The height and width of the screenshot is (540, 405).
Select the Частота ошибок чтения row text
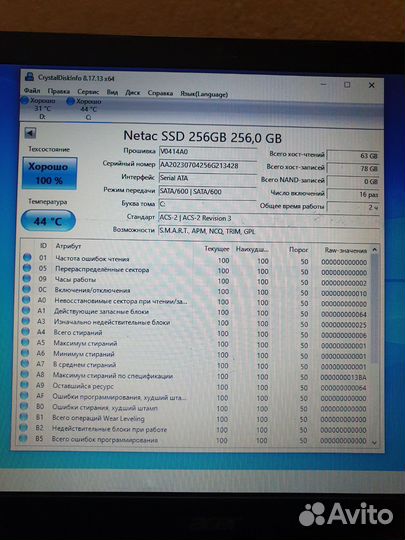pos(92,258)
